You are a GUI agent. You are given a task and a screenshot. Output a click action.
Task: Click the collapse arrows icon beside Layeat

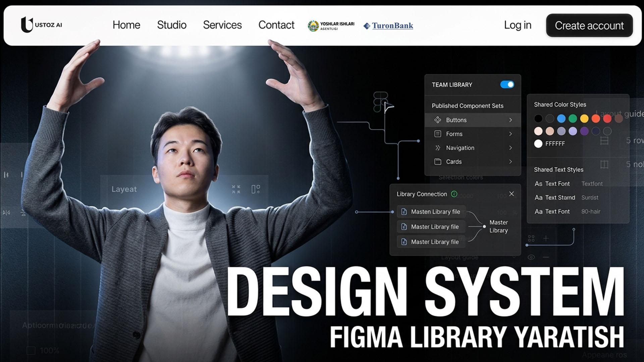pos(236,189)
